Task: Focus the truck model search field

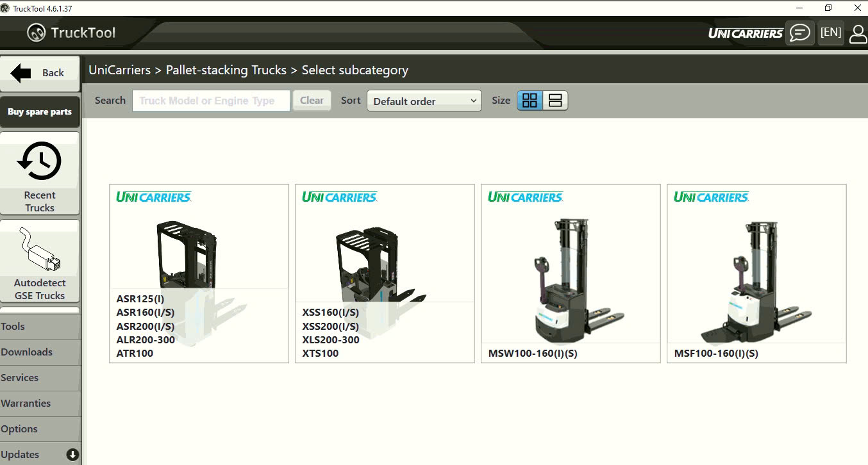Action: coord(211,101)
